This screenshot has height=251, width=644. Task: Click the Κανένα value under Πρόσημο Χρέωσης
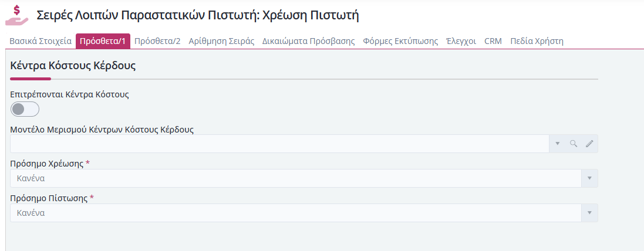click(x=31, y=179)
